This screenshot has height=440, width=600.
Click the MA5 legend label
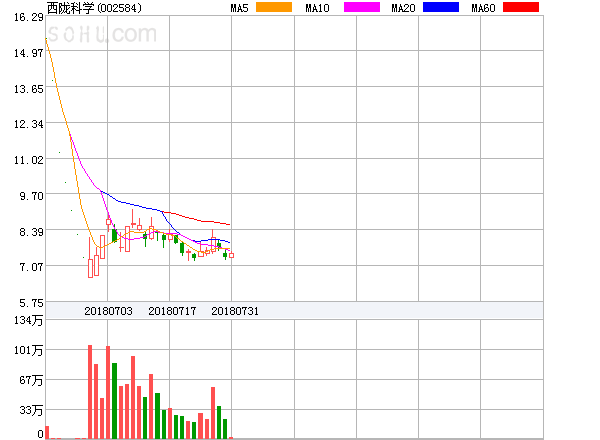pos(239,8)
